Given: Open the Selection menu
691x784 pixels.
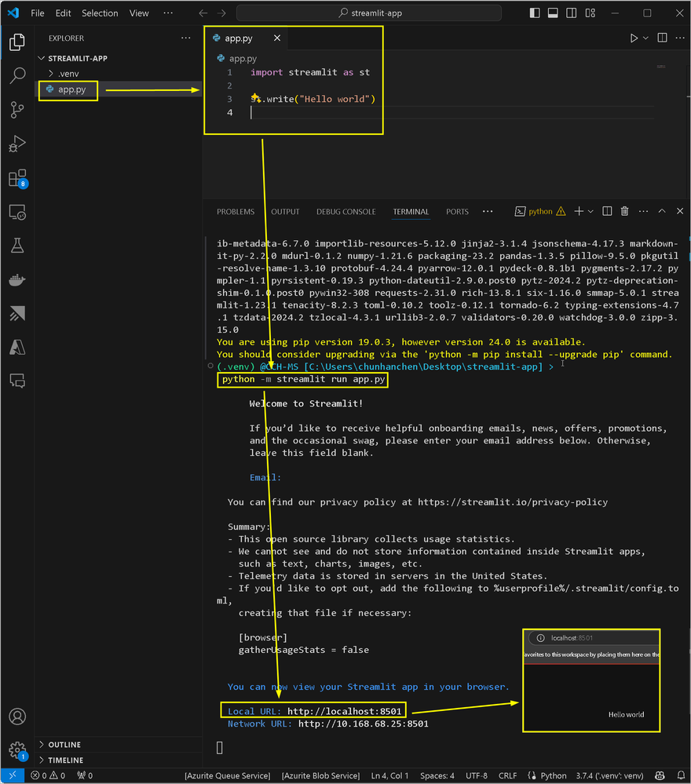Looking at the screenshot, I should pos(100,13).
